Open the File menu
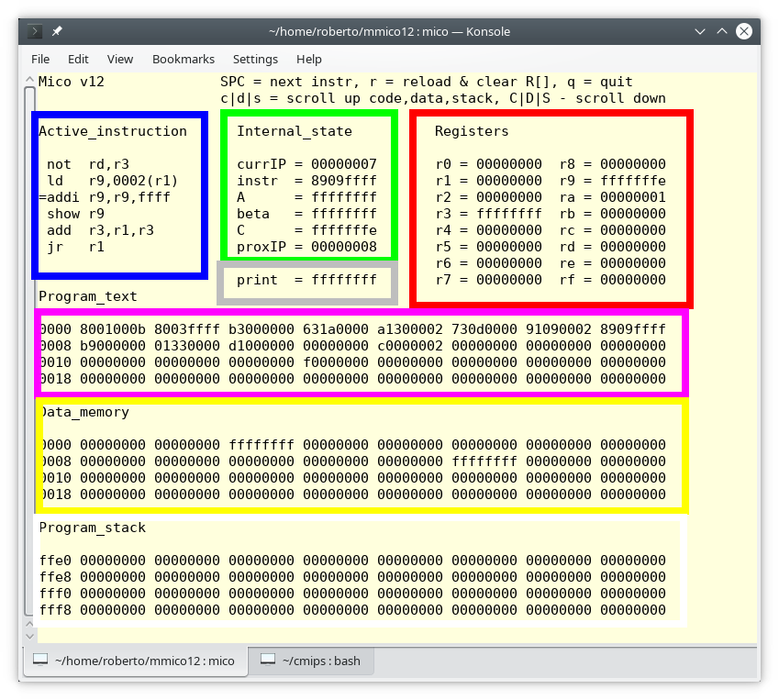This screenshot has height=700, width=779. coord(40,59)
